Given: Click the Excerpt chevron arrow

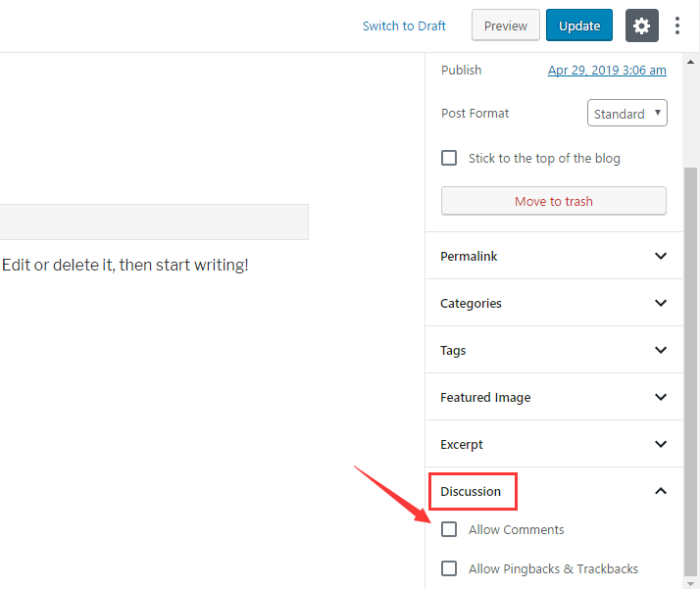Looking at the screenshot, I should [660, 444].
